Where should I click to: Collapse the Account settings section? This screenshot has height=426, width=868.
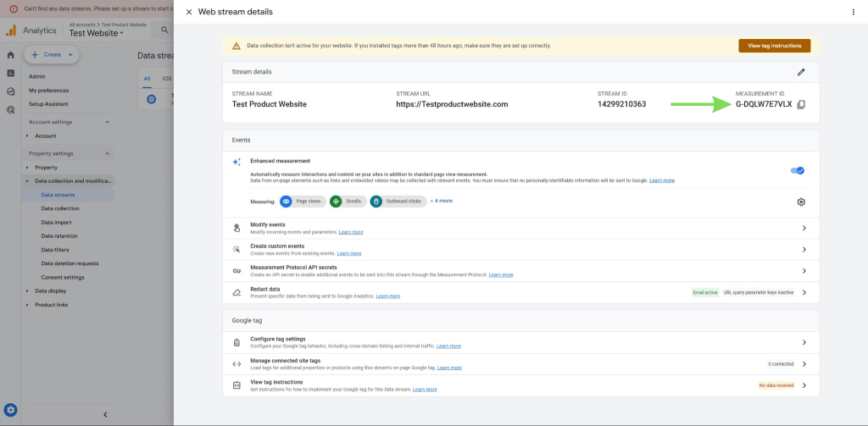(x=108, y=122)
